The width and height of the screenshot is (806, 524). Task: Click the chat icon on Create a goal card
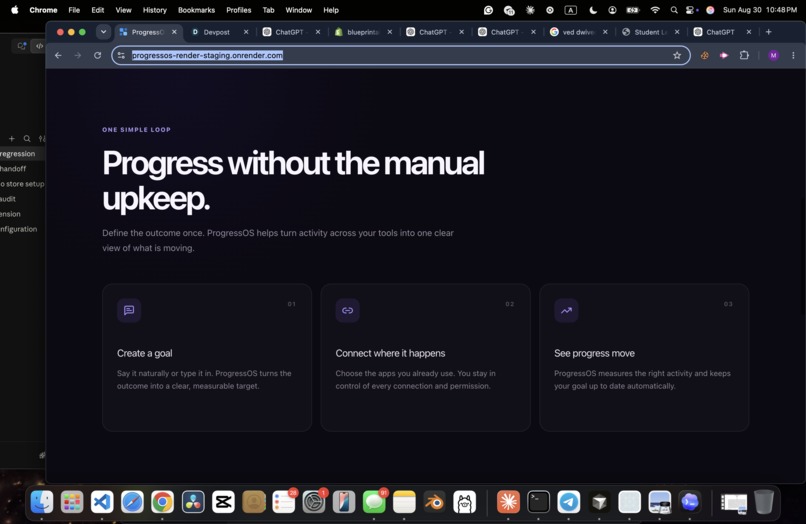[129, 310]
